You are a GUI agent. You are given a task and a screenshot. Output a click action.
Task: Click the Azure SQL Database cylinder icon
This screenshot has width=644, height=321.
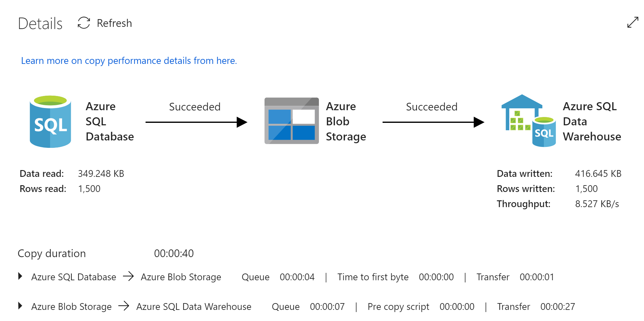50,121
